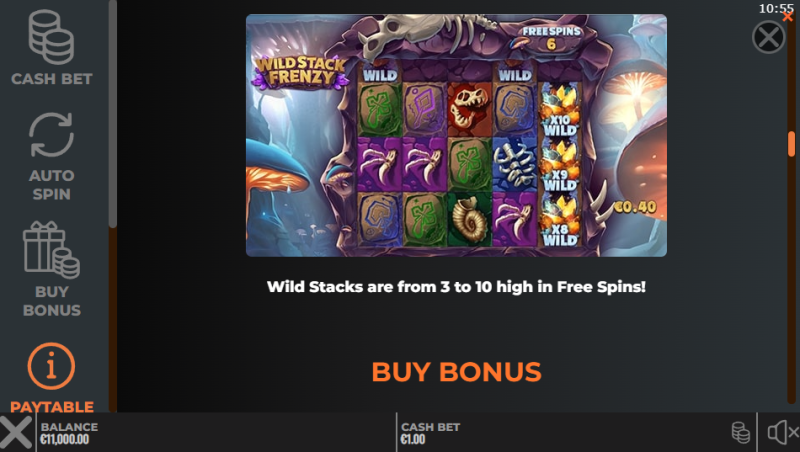800x452 pixels.
Task: Click the BUY BONUS sidebar label
Action: tap(52, 300)
